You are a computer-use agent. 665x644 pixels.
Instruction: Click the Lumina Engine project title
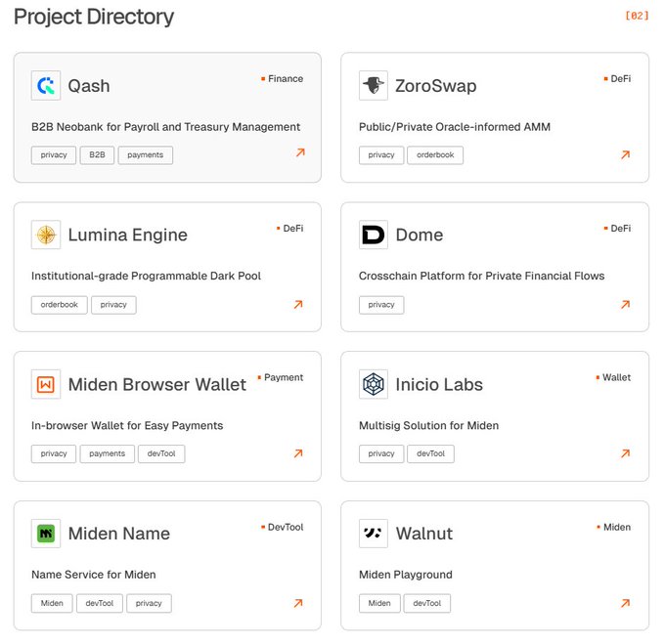pos(128,236)
